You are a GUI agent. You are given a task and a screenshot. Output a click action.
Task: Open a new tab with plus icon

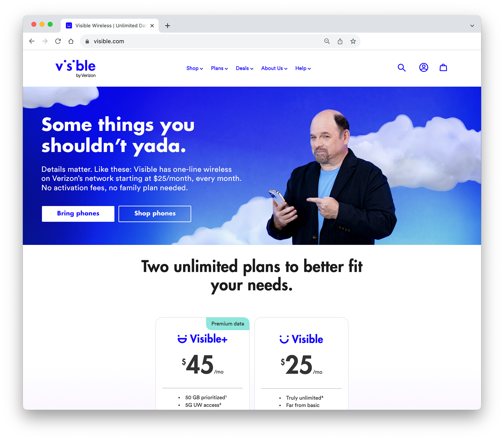[x=167, y=26]
